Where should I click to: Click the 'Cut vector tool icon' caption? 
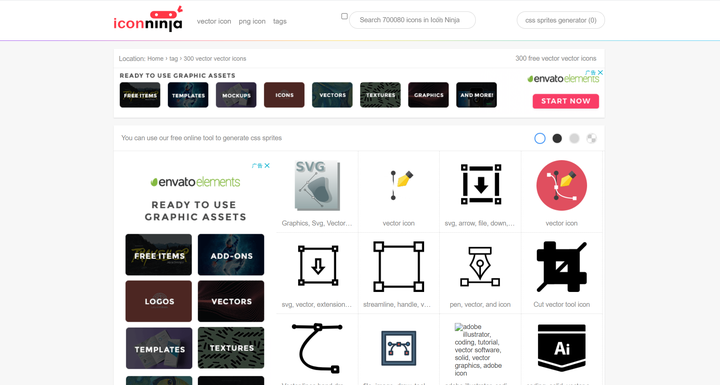coord(562,305)
